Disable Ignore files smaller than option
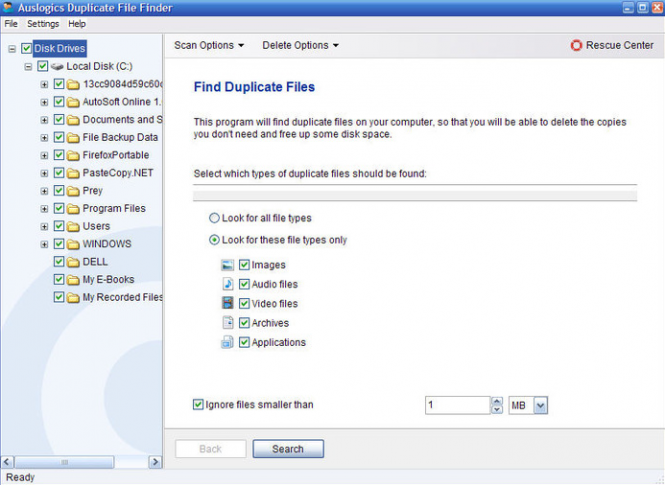The width and height of the screenshot is (665, 485). pyautogui.click(x=198, y=405)
